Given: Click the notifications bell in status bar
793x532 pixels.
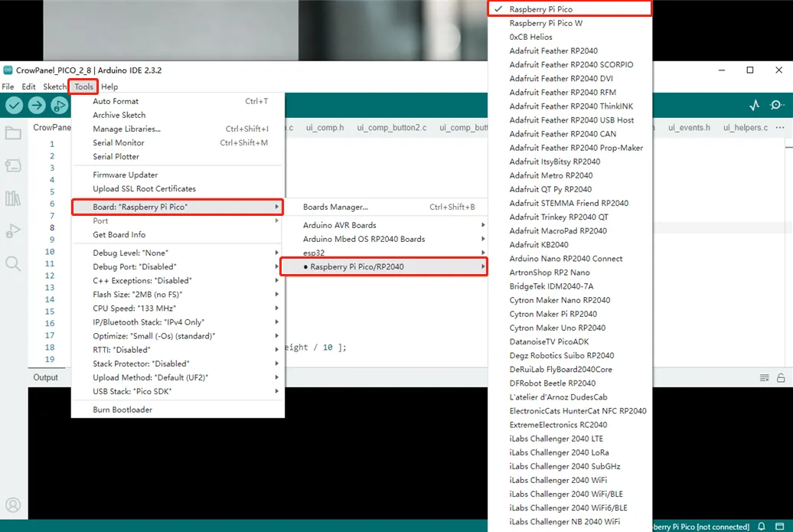Looking at the screenshot, I should click(x=761, y=527).
